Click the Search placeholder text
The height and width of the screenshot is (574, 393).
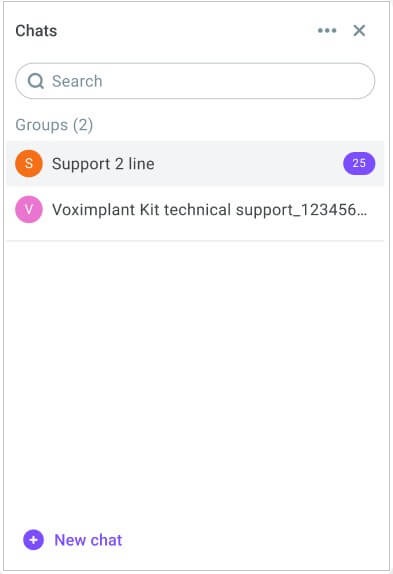pos(77,81)
